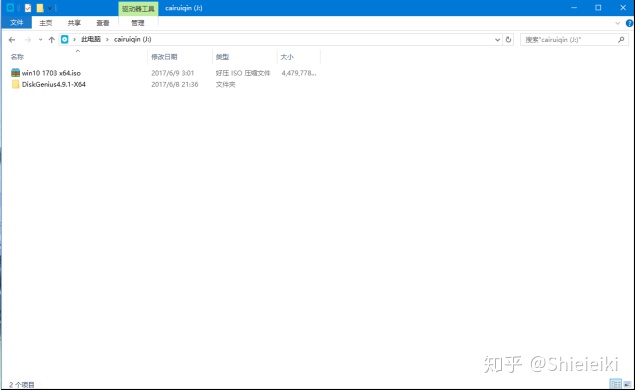Click the drive icon in address bar
Screen dimensions: 635x390
point(64,39)
